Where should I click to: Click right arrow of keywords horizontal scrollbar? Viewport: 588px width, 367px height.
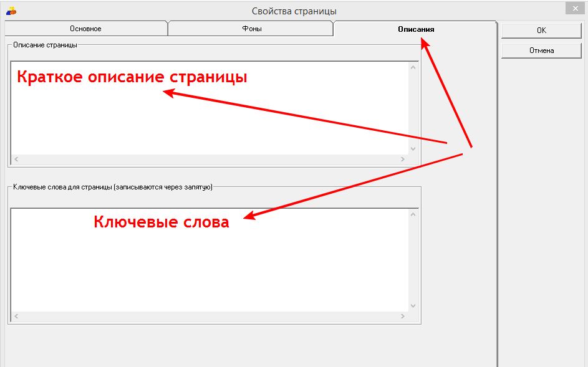tap(403, 317)
